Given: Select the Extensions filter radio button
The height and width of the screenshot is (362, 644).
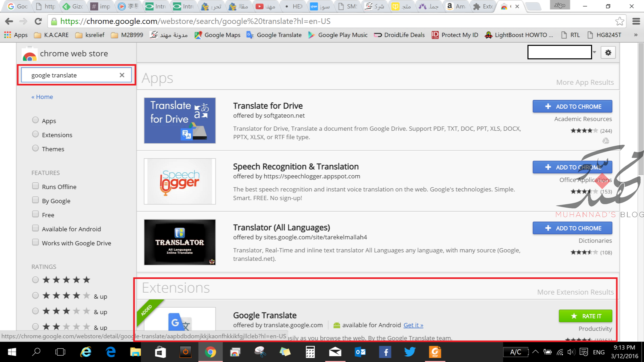Looking at the screenshot, I should click(35, 134).
